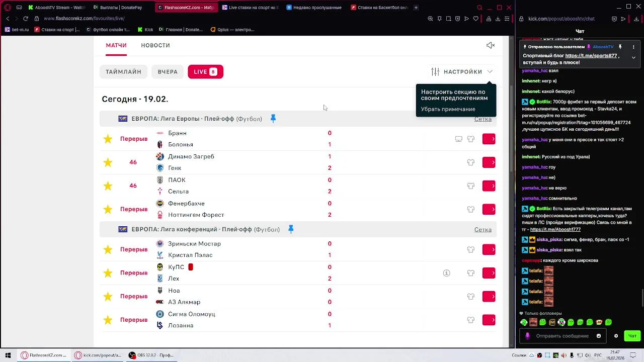This screenshot has width=644, height=362.
Task: Click jersey lineup icon for Динамо Загреб match
Action: [x=471, y=162]
